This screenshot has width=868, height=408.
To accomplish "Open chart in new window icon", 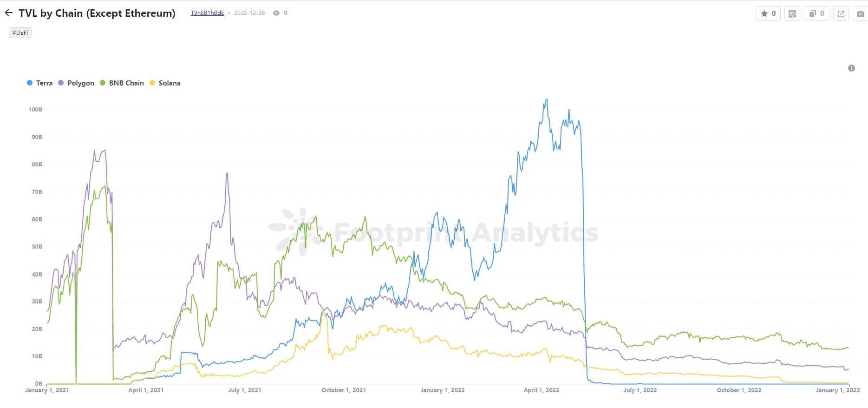I will 841,13.
